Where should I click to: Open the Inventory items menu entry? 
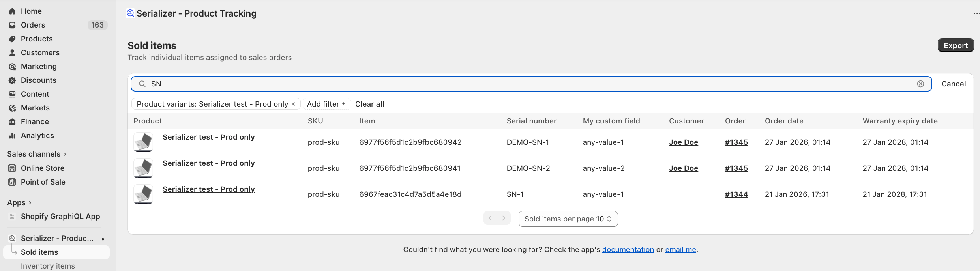(x=48, y=266)
